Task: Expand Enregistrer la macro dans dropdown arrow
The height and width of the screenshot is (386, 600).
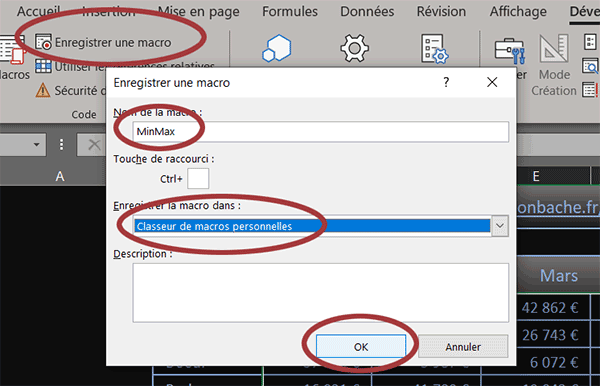Action: pos(500,226)
